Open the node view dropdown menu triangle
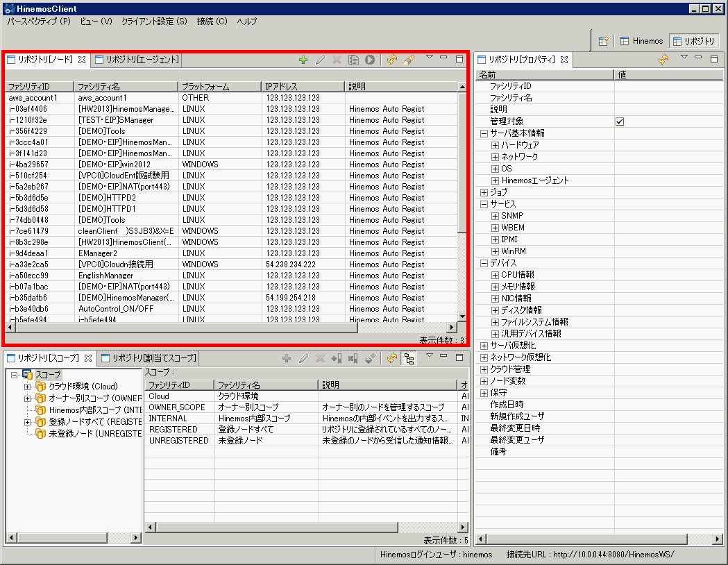728x565 pixels. pos(430,57)
